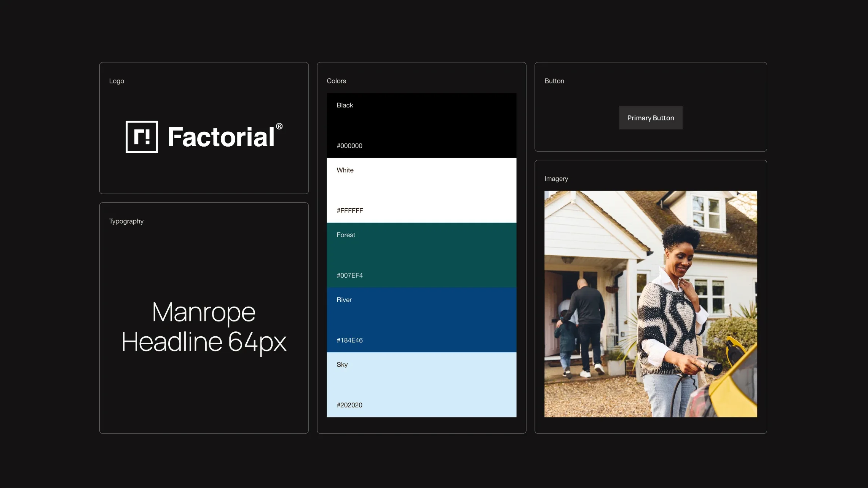This screenshot has width=868, height=489.
Task: Click the #FFFFFF hex value
Action: [350, 211]
